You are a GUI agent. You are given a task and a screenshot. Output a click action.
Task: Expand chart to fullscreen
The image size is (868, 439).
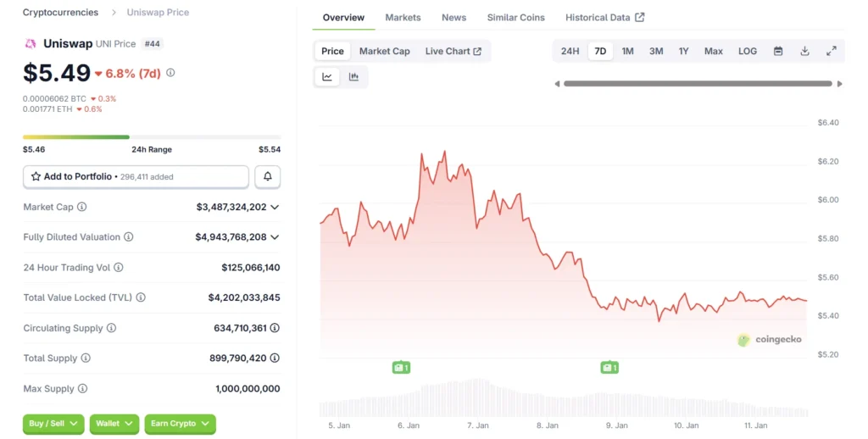[x=832, y=51]
